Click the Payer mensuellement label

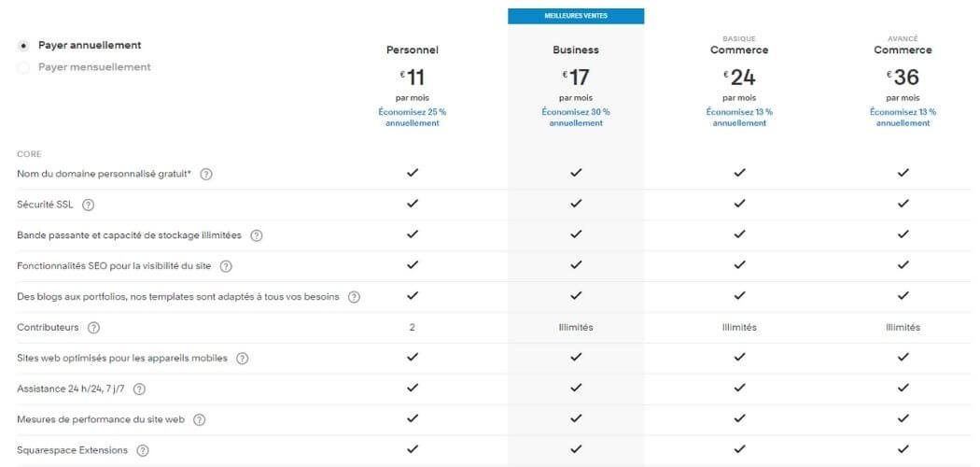coord(94,67)
